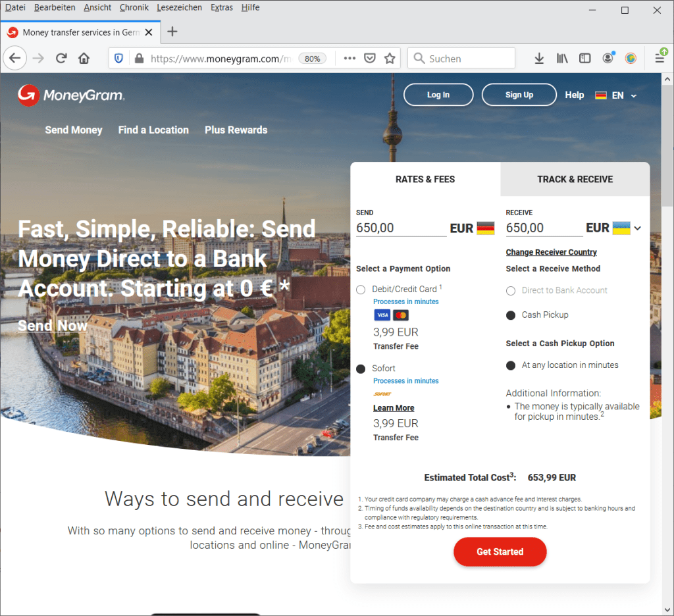
Task: Open the downloads arrow icon
Action: point(539,59)
